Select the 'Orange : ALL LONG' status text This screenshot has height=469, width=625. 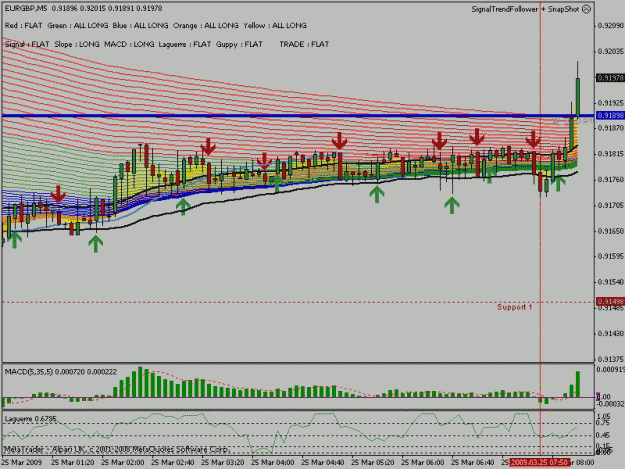click(206, 26)
